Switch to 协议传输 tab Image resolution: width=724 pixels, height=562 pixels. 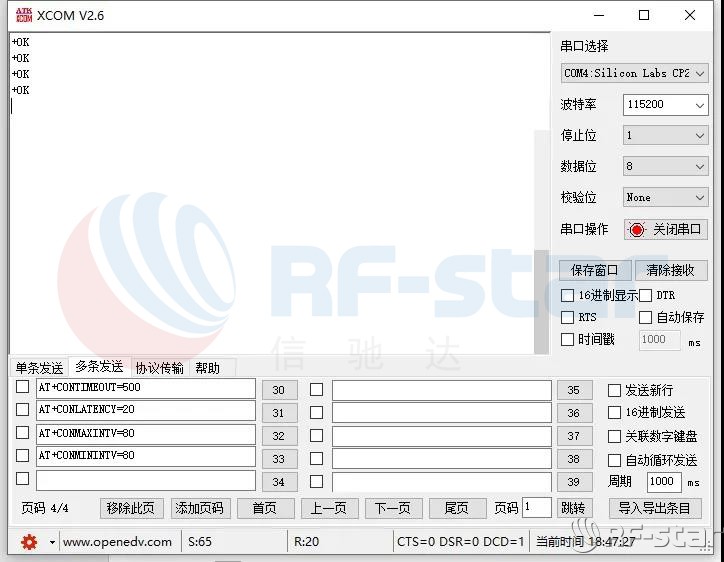160,368
